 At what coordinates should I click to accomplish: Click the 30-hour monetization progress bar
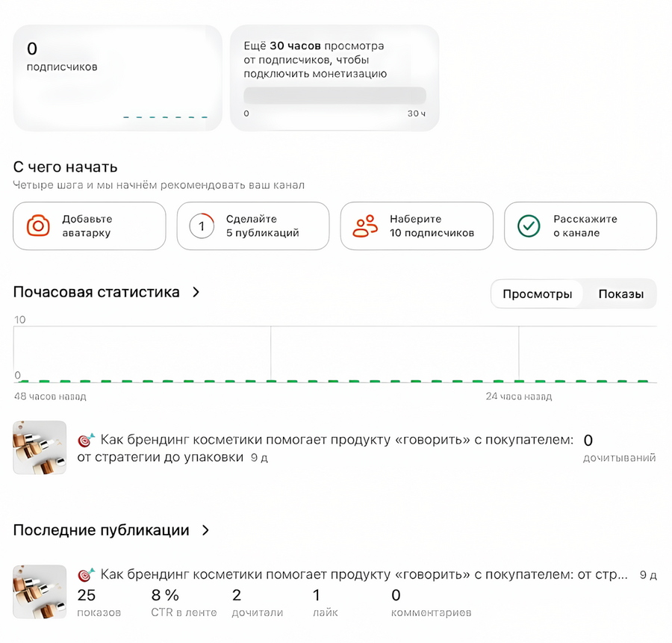click(335, 96)
